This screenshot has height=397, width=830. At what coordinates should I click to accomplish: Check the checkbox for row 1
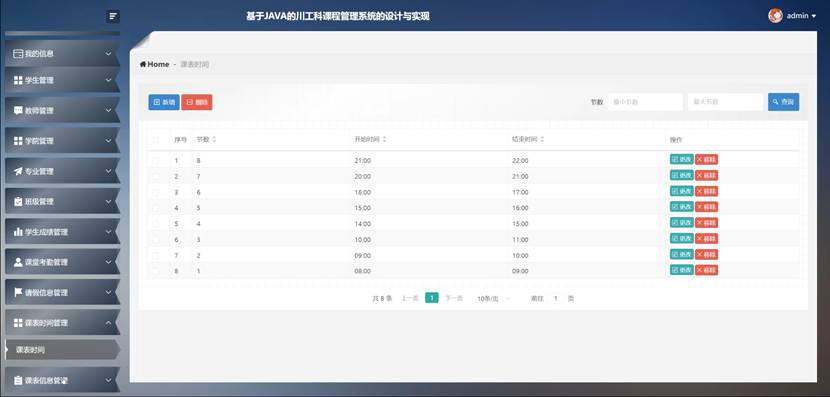coord(156,160)
